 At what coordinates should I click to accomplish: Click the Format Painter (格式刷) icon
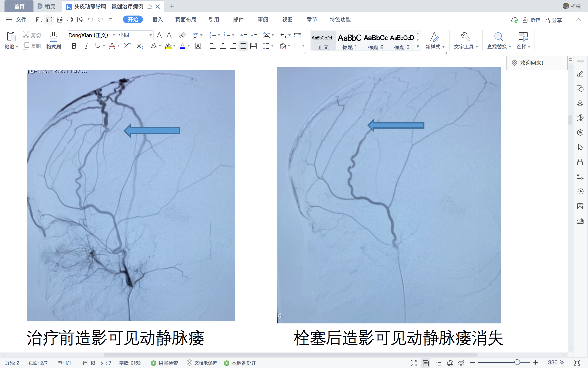(x=53, y=37)
